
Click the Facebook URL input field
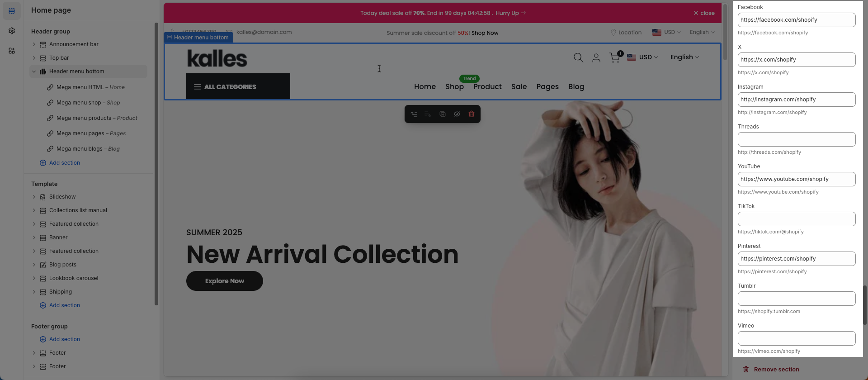[797, 20]
